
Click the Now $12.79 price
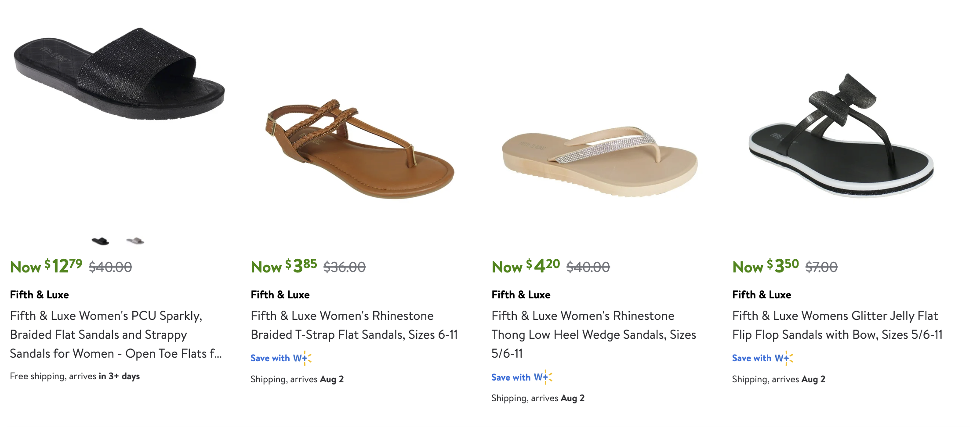coord(46,266)
